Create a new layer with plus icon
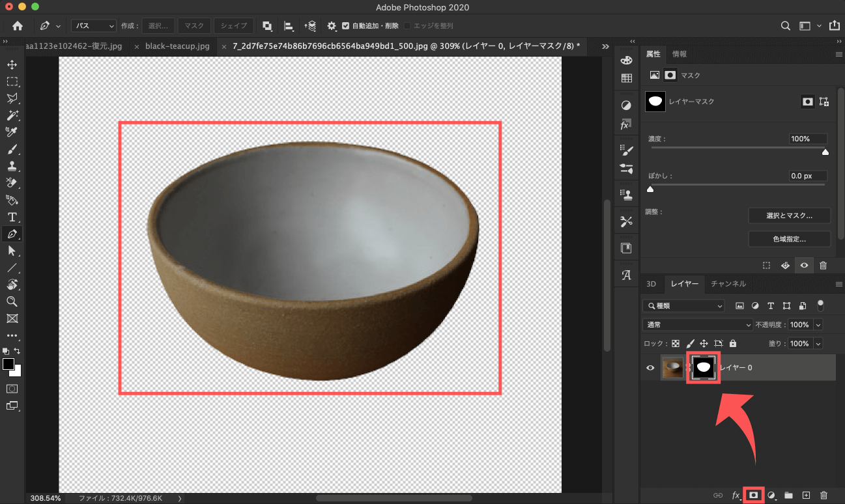 point(806,496)
